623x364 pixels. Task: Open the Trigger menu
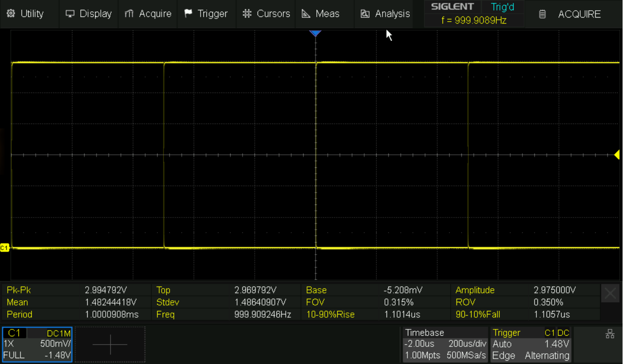coord(206,14)
